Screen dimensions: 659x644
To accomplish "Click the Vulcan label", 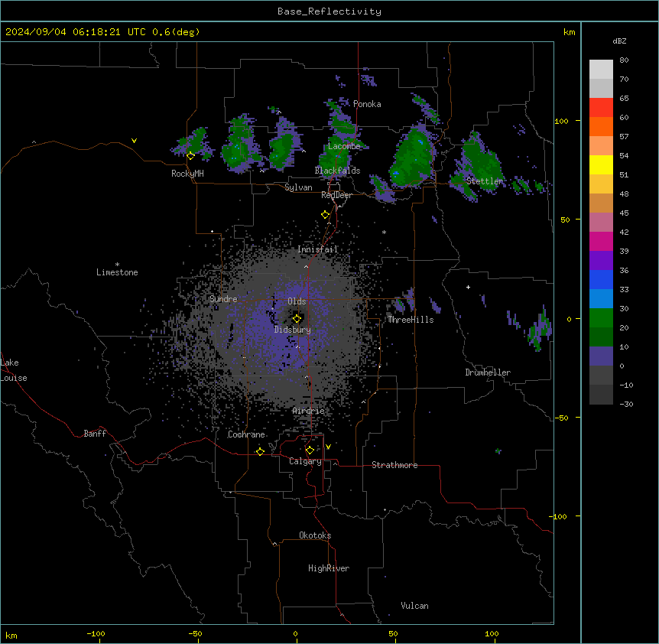I will (414, 606).
